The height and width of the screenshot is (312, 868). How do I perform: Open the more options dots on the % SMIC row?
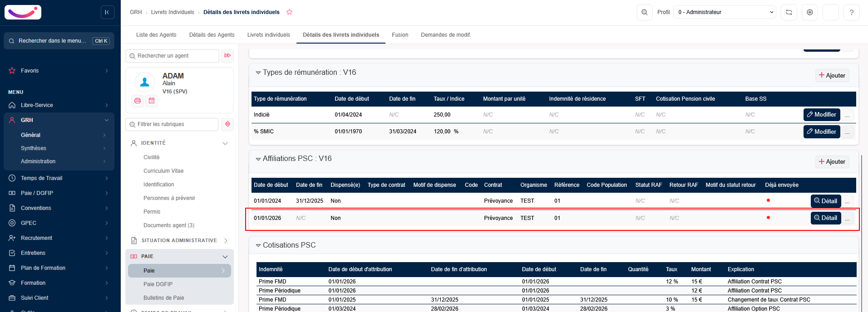point(848,132)
